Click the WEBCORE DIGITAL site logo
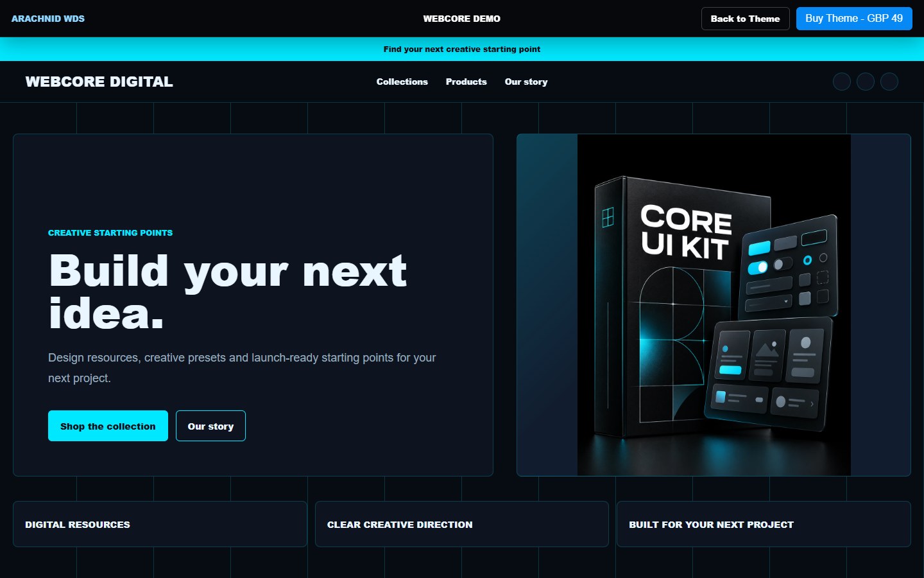The width and height of the screenshot is (924, 578). (99, 82)
